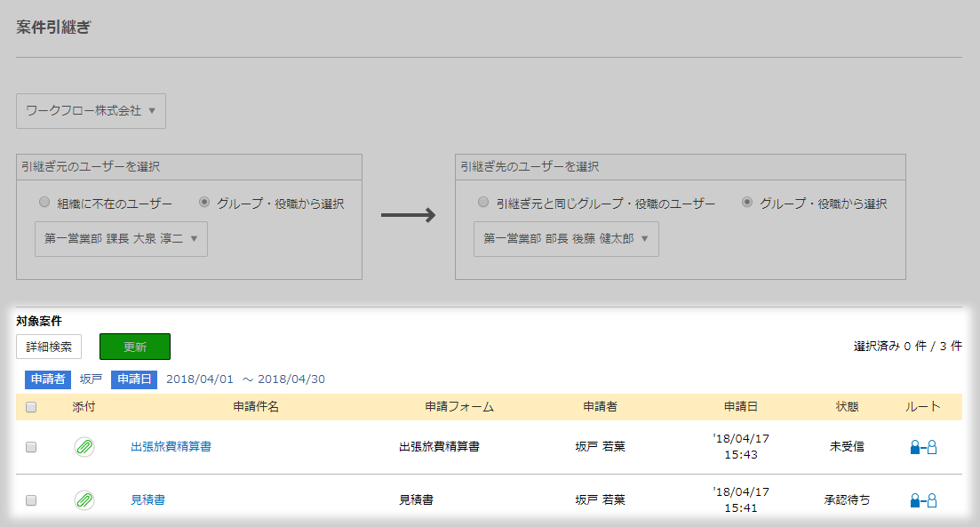Check the 見積書 row checkbox
The height and width of the screenshot is (527, 980).
pos(31,500)
